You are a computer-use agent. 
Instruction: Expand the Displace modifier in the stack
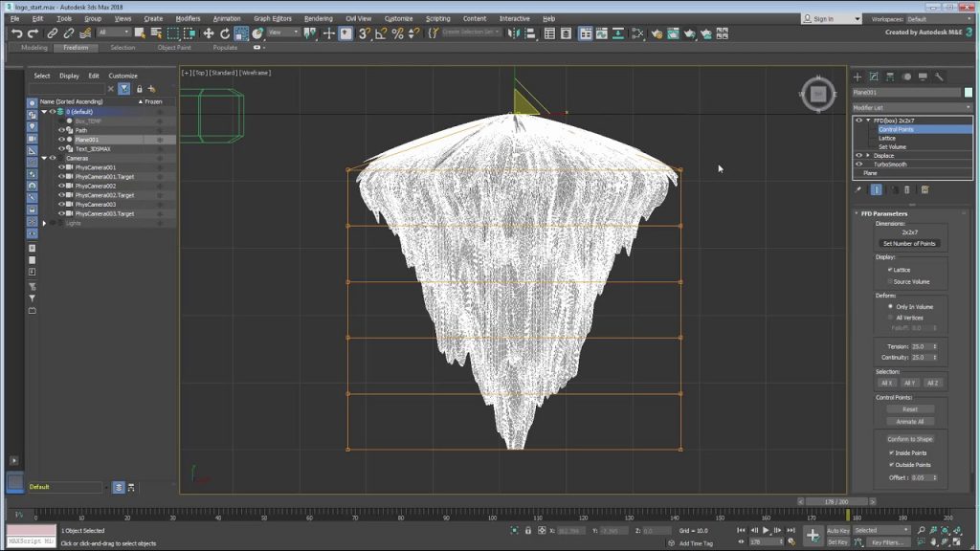pyautogui.click(x=867, y=155)
